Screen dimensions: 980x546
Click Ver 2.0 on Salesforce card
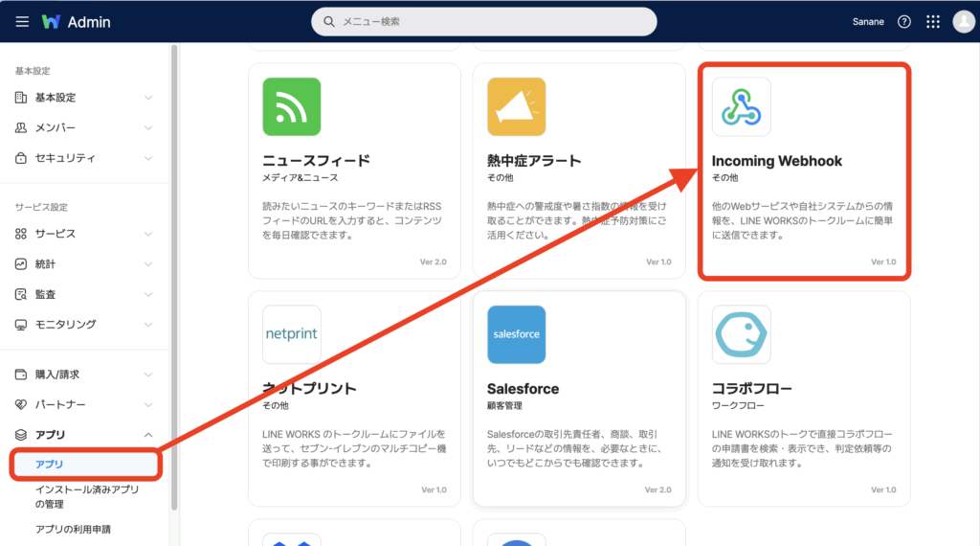[x=658, y=489]
